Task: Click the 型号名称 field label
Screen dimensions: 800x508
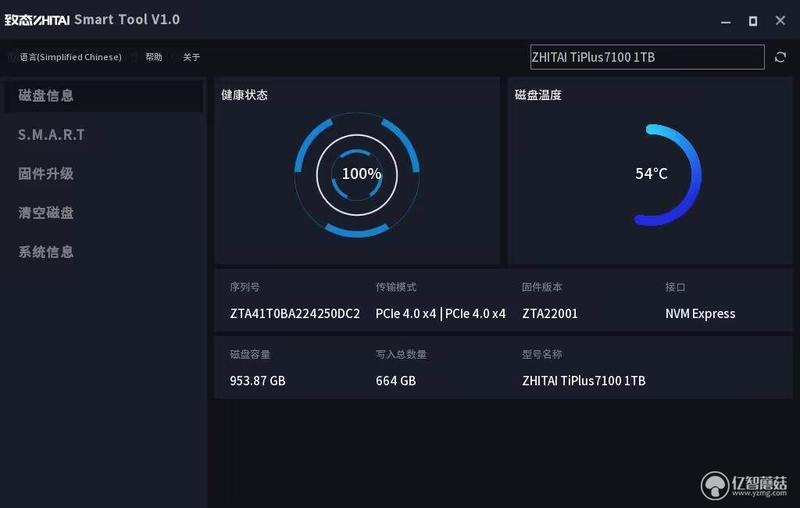Action: [x=542, y=354]
